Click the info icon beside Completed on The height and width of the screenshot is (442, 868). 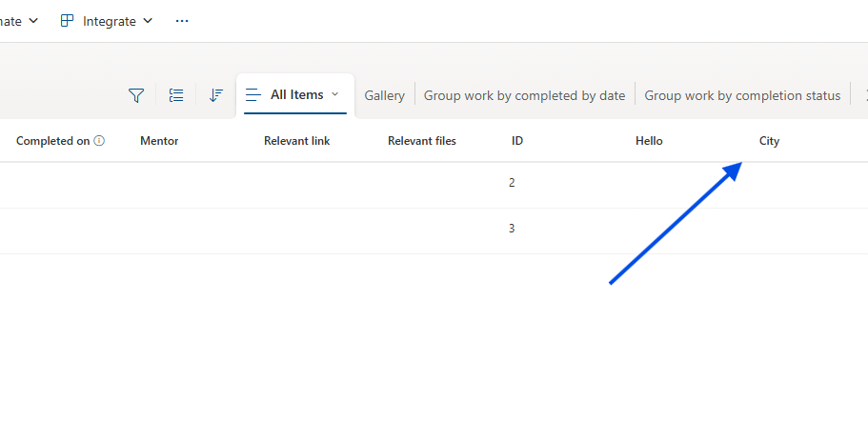99,141
